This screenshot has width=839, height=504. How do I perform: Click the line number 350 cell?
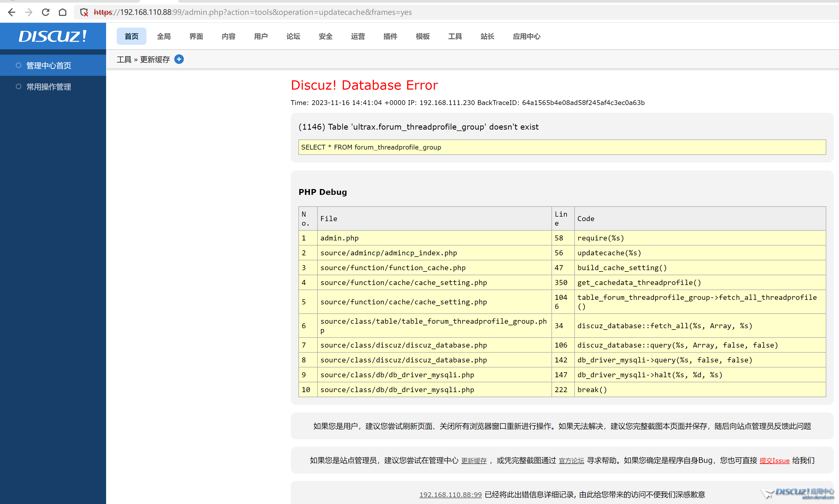563,283
